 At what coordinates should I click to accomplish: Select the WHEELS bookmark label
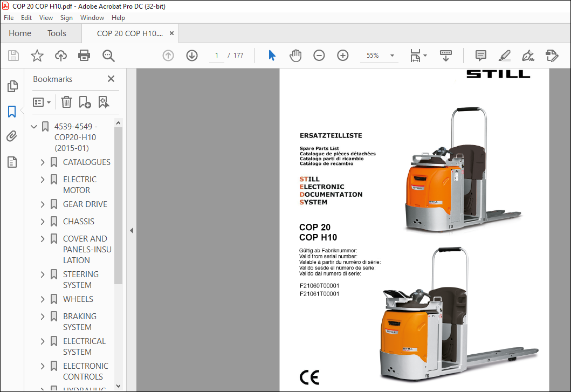pos(78,299)
